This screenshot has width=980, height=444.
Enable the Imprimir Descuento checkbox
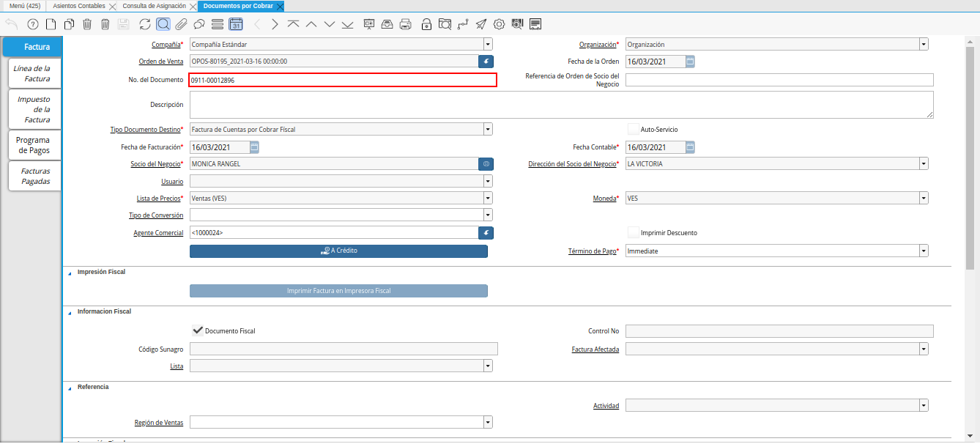tap(634, 233)
